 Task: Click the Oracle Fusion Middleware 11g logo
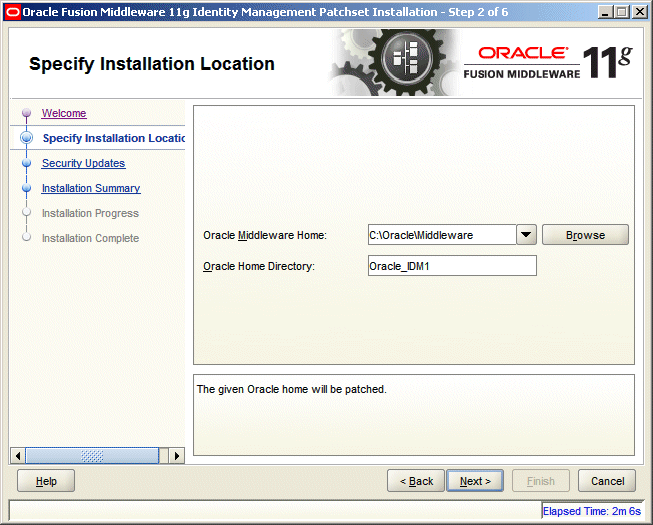(x=548, y=62)
